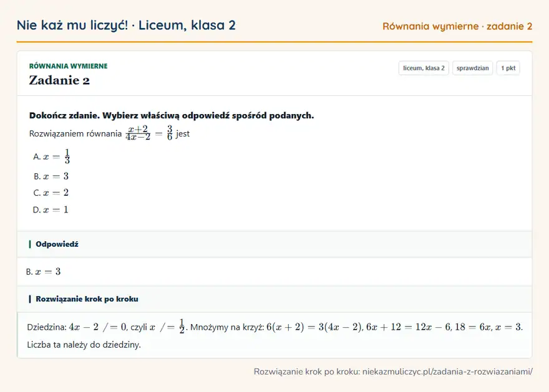Viewport: 549px width, 392px height.
Task: Click the 'Zadanie 2' heading
Action: click(x=59, y=80)
